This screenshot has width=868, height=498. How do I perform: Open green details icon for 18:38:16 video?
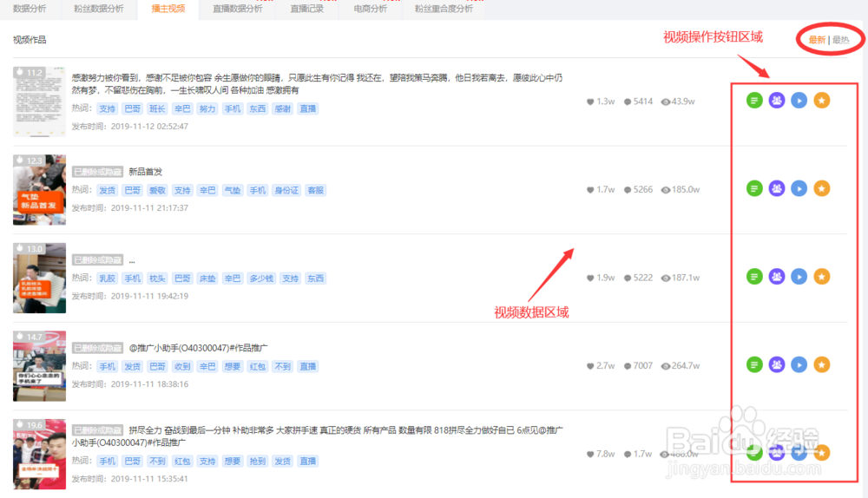click(754, 364)
